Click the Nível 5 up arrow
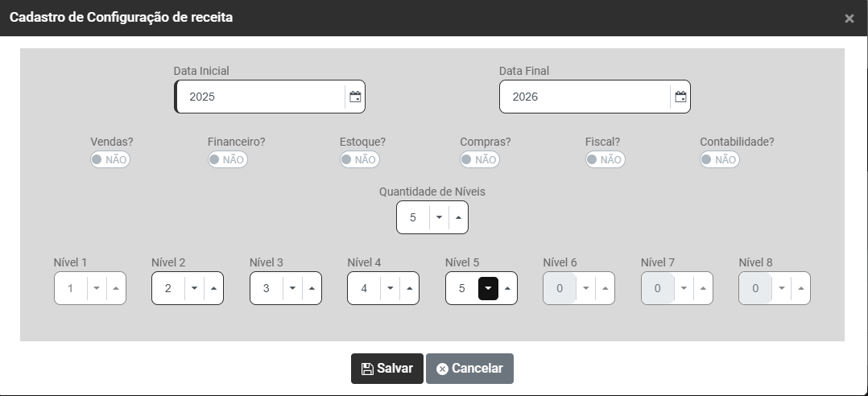The height and width of the screenshot is (396, 868). pyautogui.click(x=507, y=288)
